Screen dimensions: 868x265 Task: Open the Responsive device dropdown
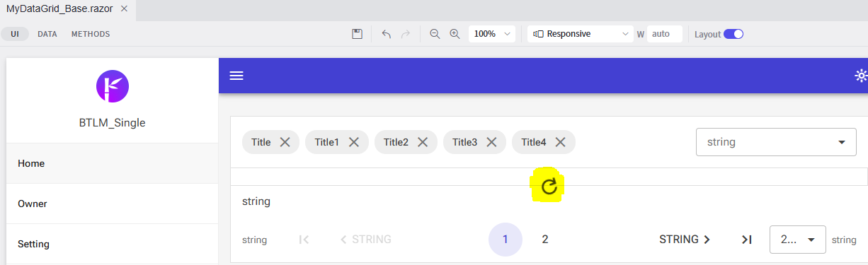pyautogui.click(x=581, y=34)
